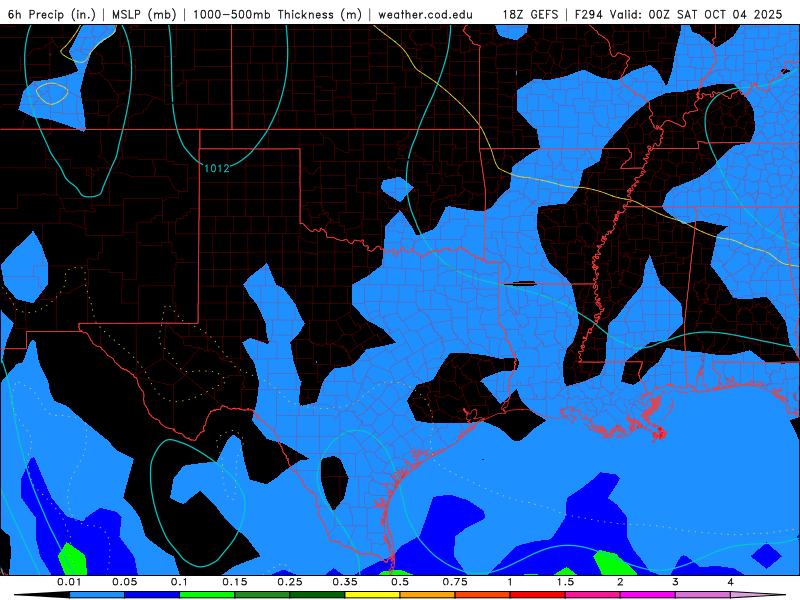Click the bright green precip patch near the bottom-left

coord(72,560)
